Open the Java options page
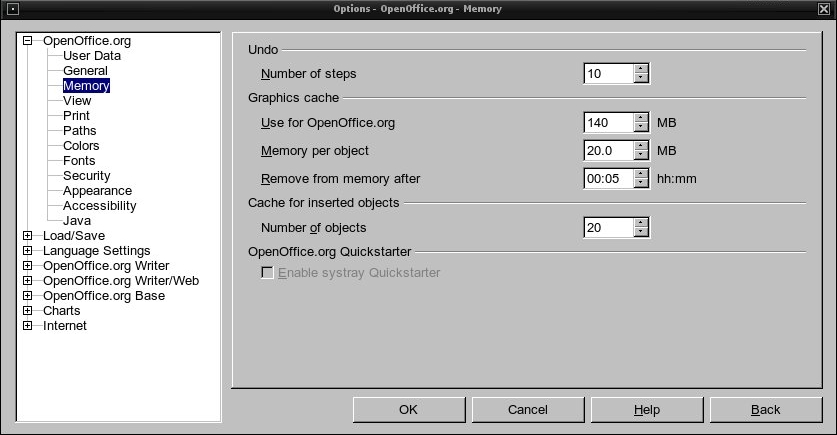 (77, 220)
